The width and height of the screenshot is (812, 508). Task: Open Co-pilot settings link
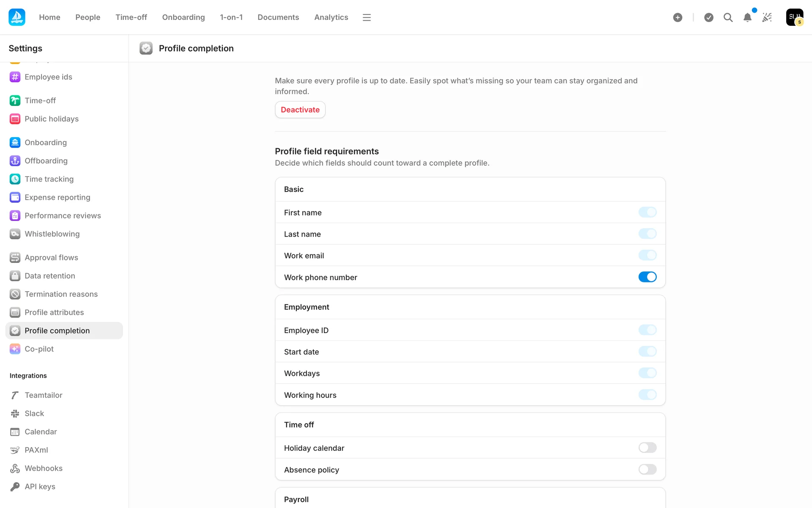coord(39,349)
